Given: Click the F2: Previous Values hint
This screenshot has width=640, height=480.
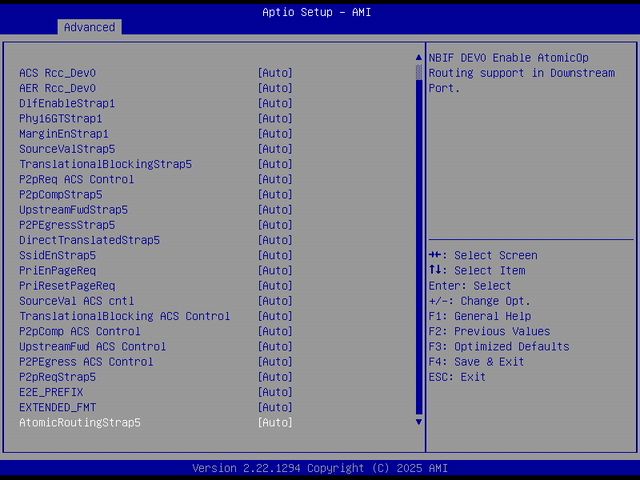Looking at the screenshot, I should tap(489, 331).
